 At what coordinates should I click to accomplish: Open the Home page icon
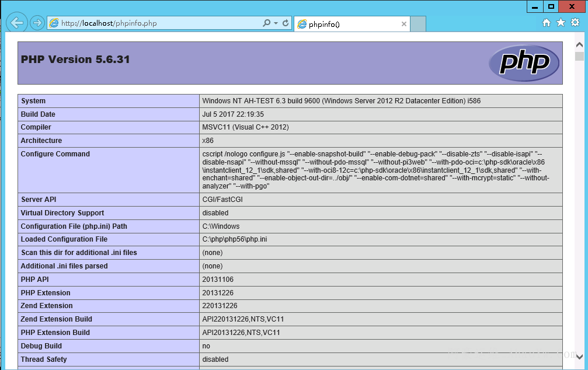[547, 23]
